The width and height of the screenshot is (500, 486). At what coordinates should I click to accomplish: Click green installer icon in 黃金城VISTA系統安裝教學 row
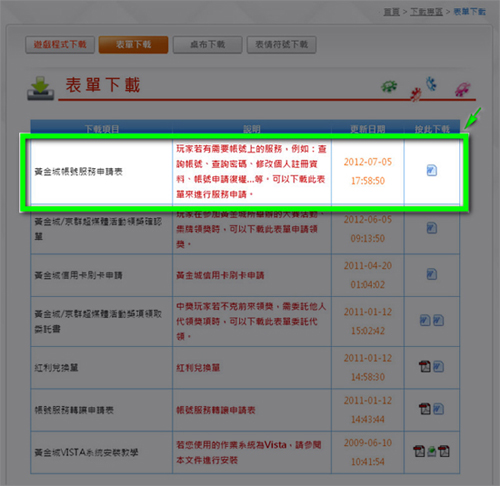coord(432,452)
